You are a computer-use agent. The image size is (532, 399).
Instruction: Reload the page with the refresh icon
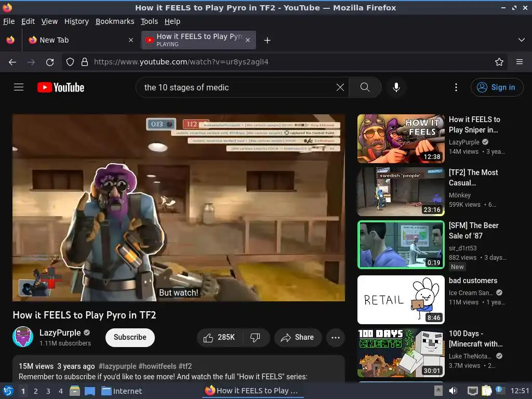pos(50,62)
